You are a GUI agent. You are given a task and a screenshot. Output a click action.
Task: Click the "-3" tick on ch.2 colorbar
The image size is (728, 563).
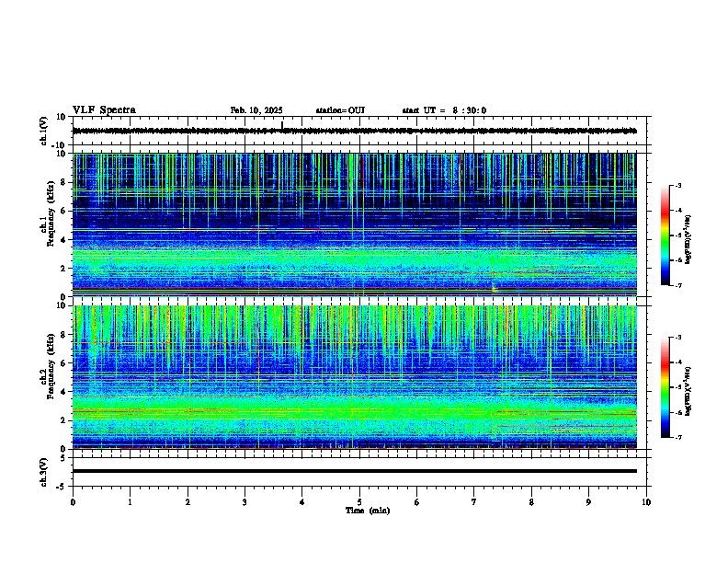[x=677, y=338]
